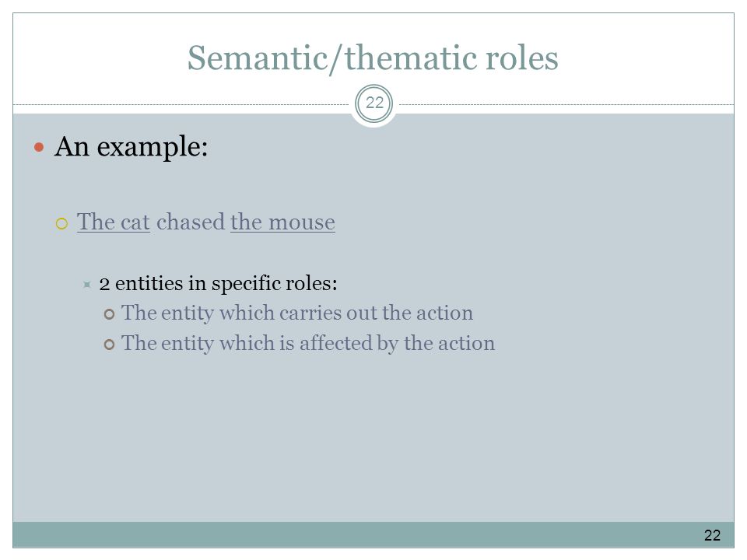Click the yellow circle bullet before 'The cat'
The height and width of the screenshot is (560, 747).
click(x=62, y=223)
